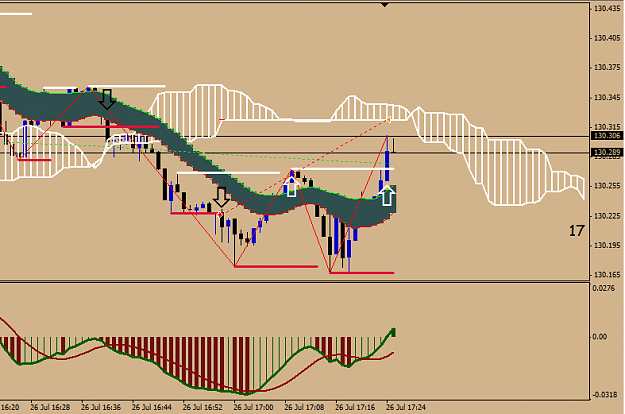Click the 26 Jul 17:08 time label
Viewport: 625px width, 414px height.
tap(305, 408)
